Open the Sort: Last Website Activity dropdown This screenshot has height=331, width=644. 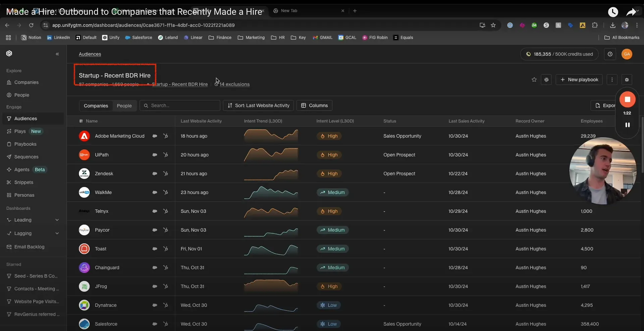pyautogui.click(x=258, y=106)
